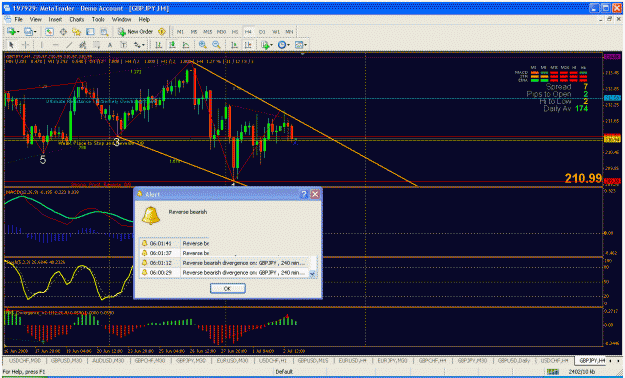Select the active H4 timeframe button
This screenshot has height=378, width=625.
tap(248, 32)
